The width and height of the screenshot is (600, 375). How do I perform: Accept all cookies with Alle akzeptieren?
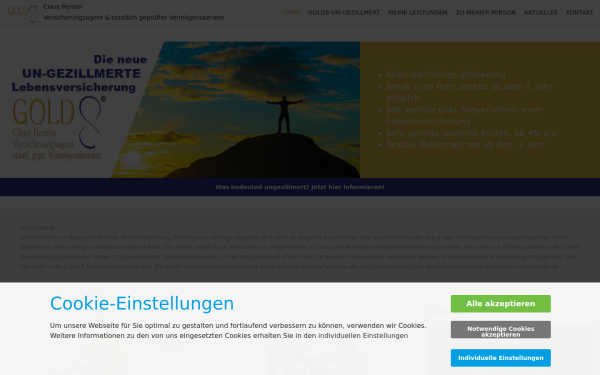501,303
